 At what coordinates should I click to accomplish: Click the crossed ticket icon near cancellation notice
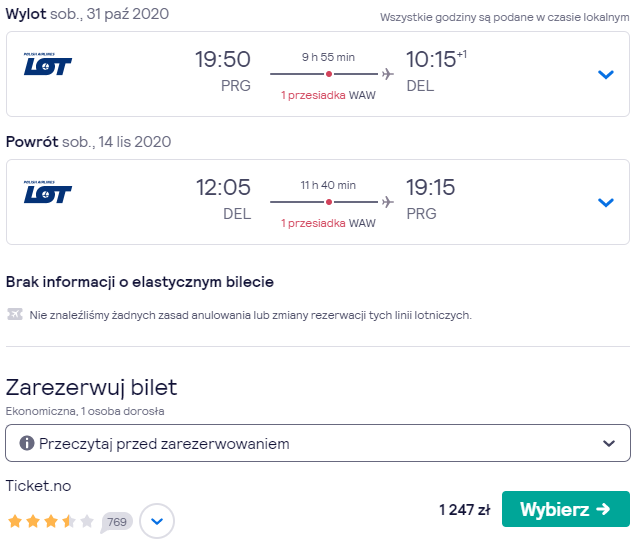click(x=15, y=314)
